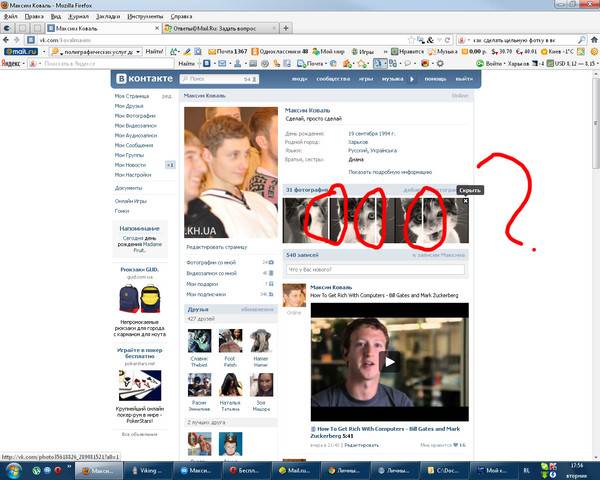
Task: Close the Максим Коваль browser tab
Action: 157,28
